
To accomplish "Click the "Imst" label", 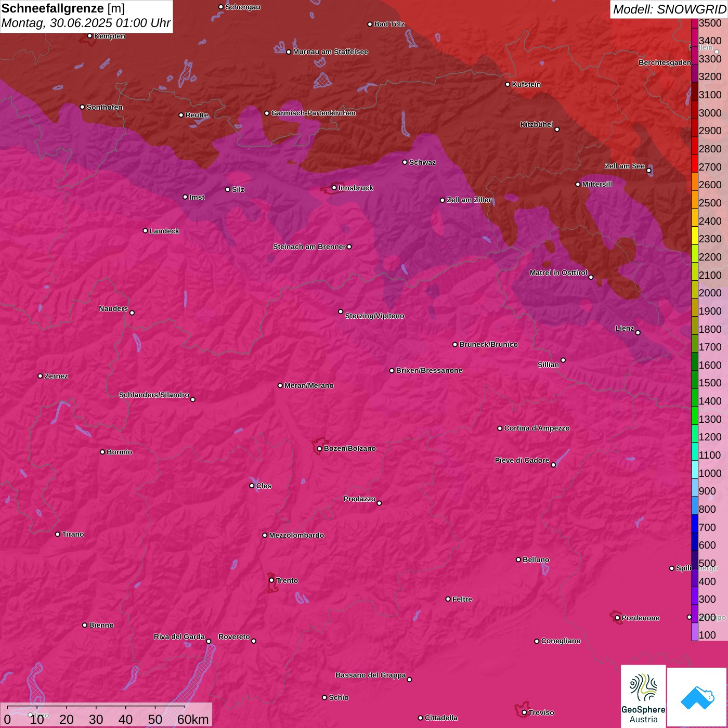I will [x=197, y=198].
